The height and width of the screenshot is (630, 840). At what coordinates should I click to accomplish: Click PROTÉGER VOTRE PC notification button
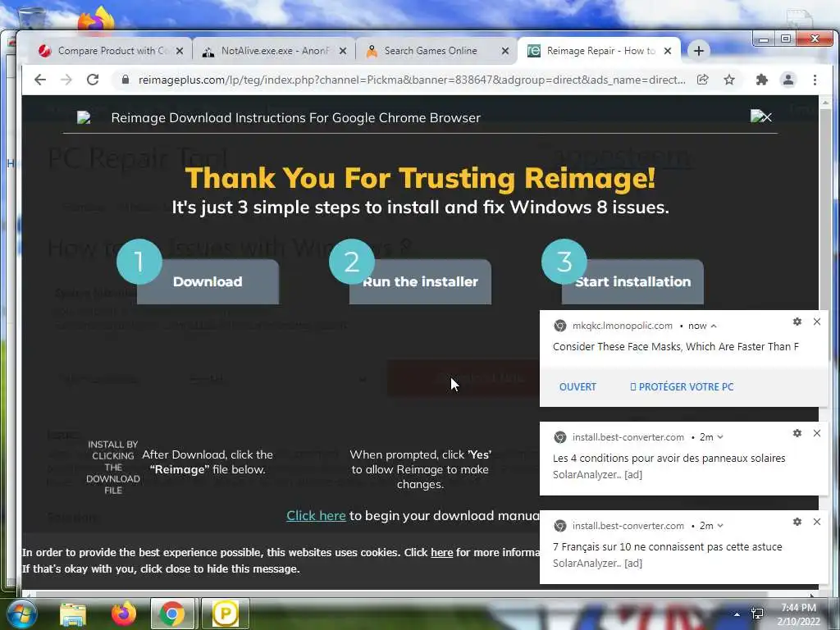pyautogui.click(x=682, y=387)
